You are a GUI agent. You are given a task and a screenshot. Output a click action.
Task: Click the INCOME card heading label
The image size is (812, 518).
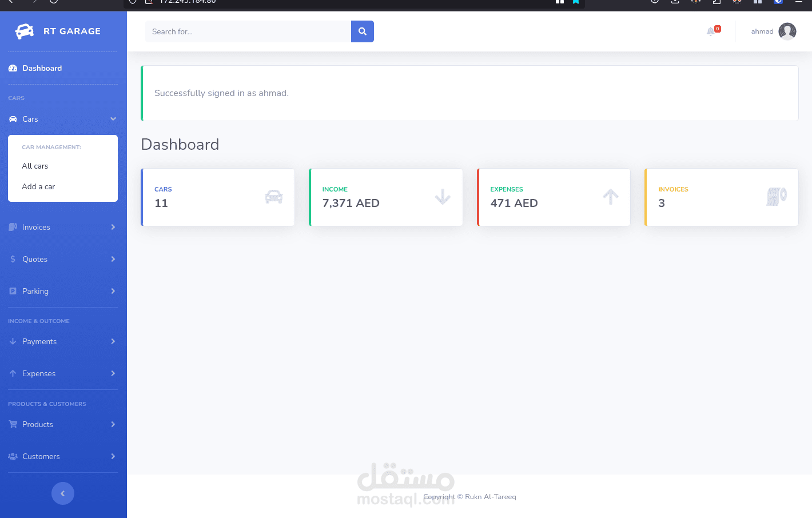[x=335, y=189]
